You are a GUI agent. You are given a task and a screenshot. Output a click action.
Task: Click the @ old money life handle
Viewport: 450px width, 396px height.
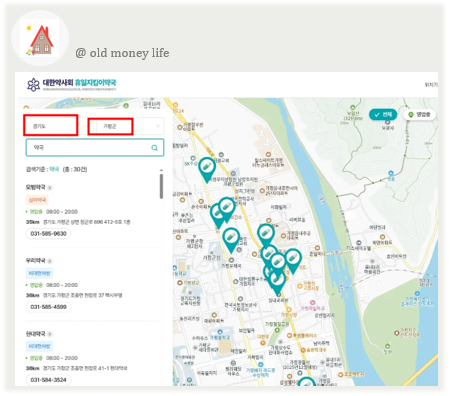click(122, 53)
